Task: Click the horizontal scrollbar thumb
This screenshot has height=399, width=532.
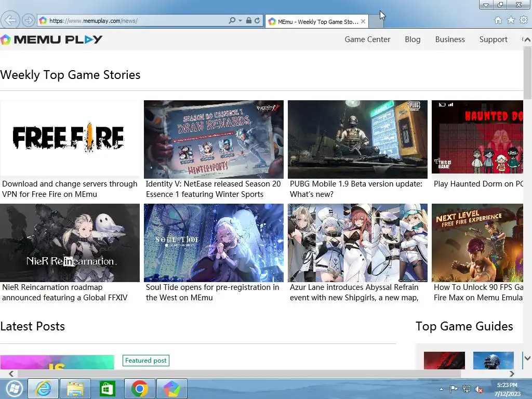Action: pos(239,374)
